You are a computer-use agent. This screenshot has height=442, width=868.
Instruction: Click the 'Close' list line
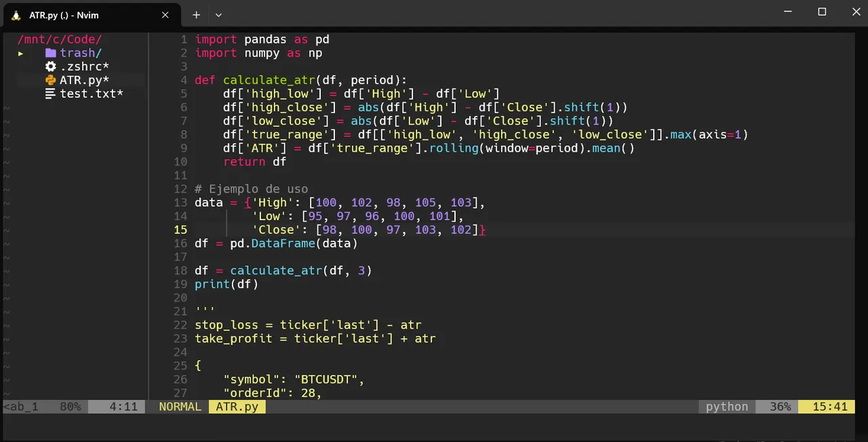click(368, 229)
